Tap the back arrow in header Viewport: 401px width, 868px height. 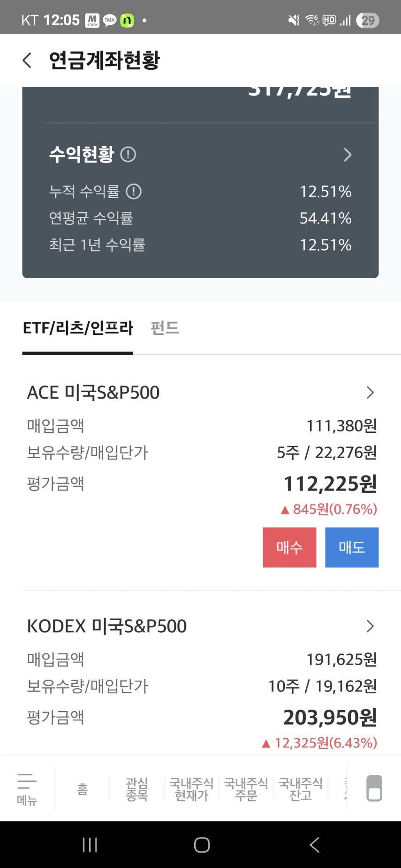pos(27,60)
